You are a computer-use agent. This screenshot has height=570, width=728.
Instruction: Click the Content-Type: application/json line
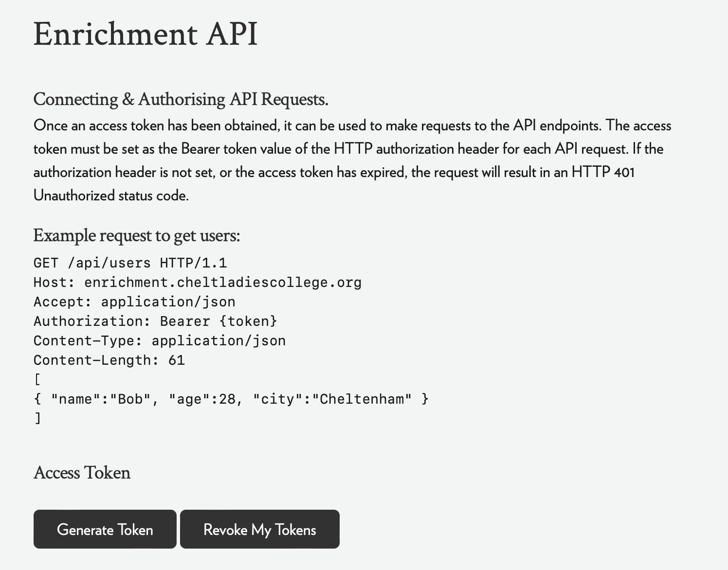(x=160, y=341)
